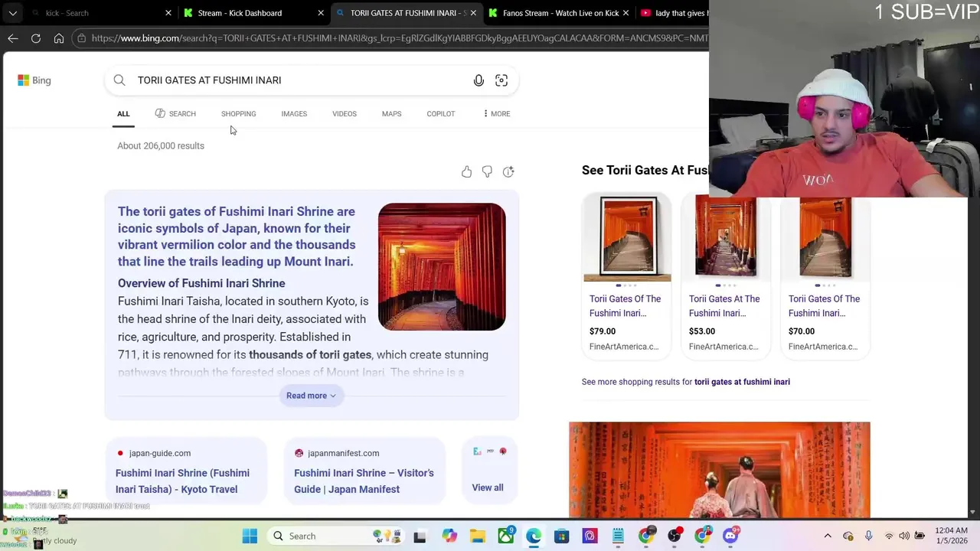Start voice search with the microphone icon
Screen dimensions: 980x551
click(x=479, y=80)
